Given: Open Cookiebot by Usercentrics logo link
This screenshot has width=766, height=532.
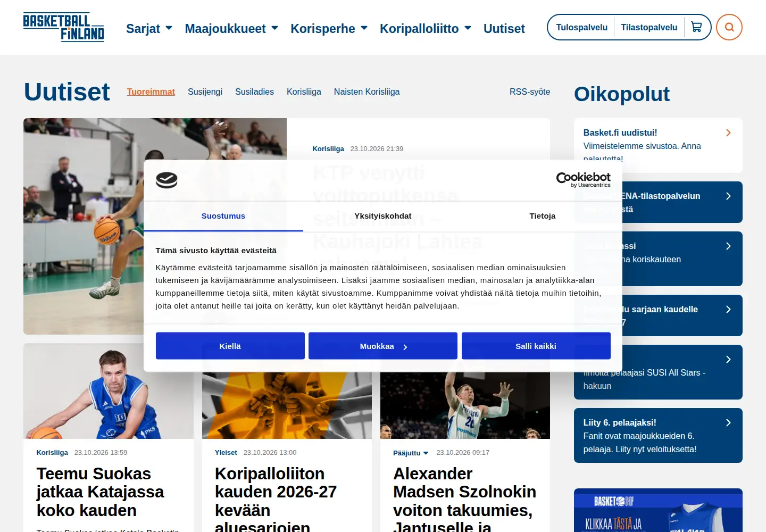Looking at the screenshot, I should pos(584,180).
